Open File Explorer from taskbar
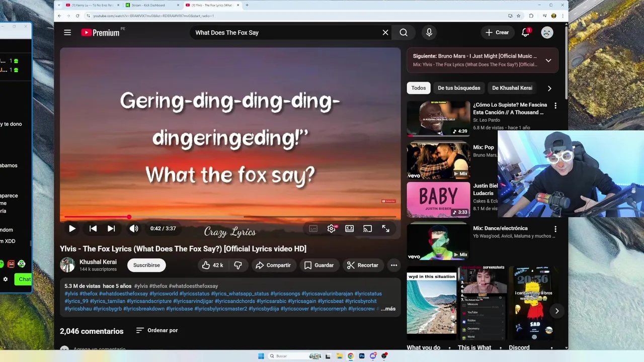Image resolution: width=644 pixels, height=362 pixels. point(340,356)
